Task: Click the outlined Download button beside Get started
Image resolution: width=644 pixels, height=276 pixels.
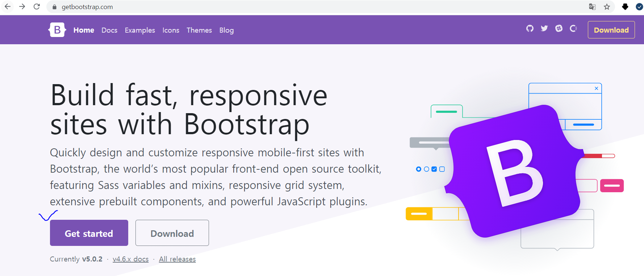Action: tap(172, 233)
